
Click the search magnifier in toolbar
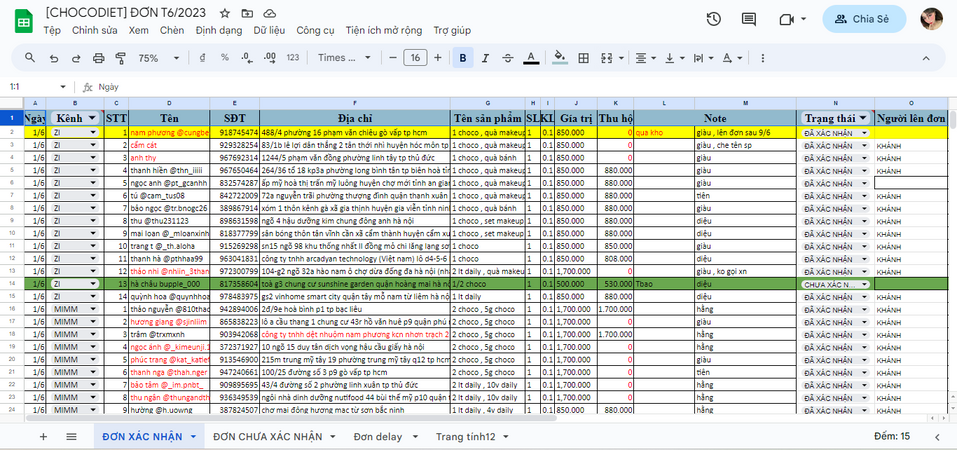(30, 58)
